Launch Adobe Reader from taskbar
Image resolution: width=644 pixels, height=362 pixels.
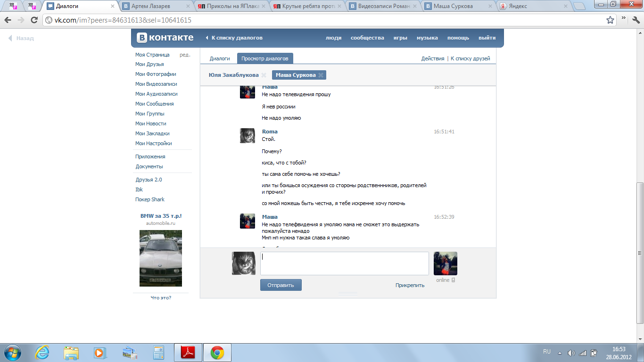[x=188, y=352]
